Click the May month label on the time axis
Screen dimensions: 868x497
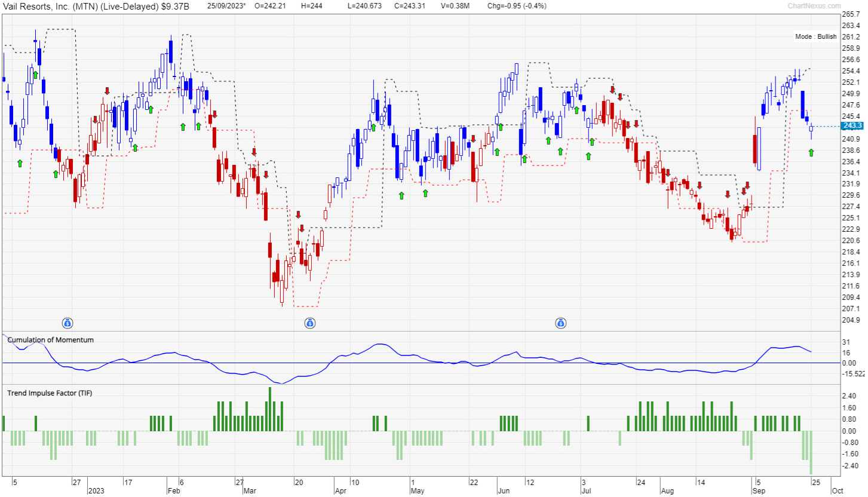tap(418, 490)
